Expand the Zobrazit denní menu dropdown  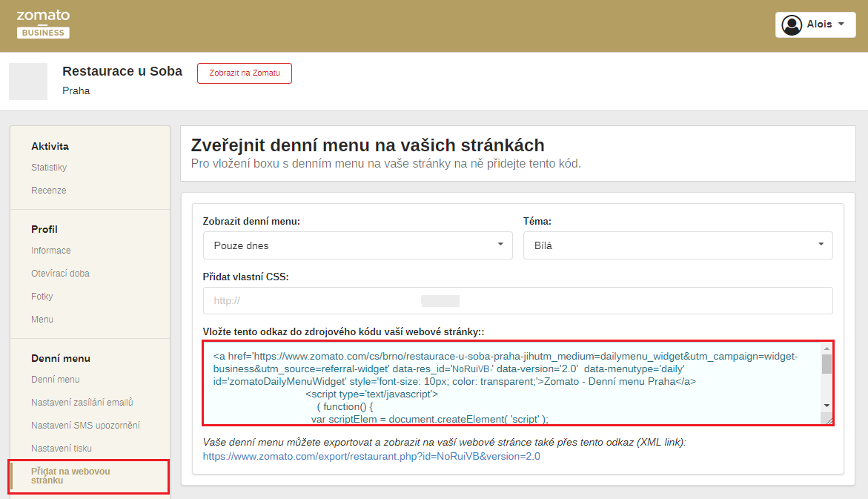pyautogui.click(x=357, y=245)
